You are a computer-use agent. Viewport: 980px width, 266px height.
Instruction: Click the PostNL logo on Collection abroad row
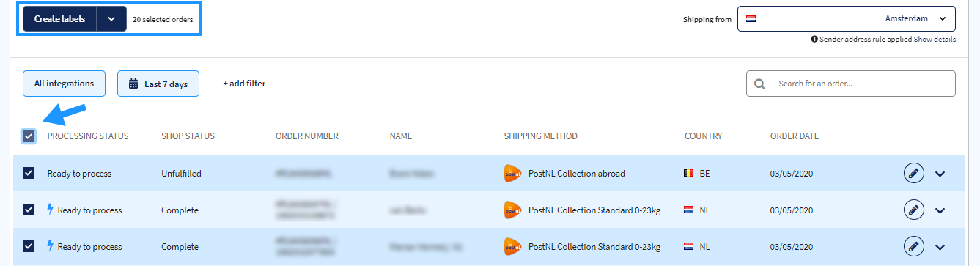[x=512, y=174]
